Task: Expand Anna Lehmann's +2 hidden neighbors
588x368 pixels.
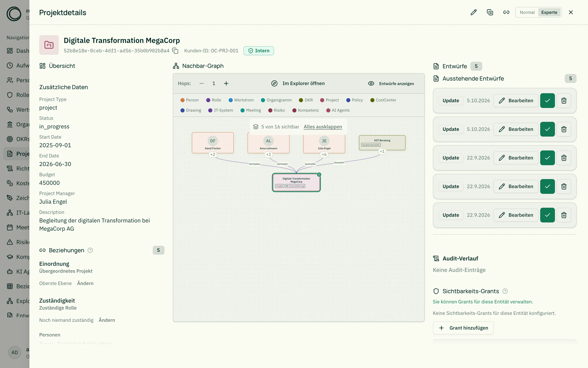Action: coord(268,154)
